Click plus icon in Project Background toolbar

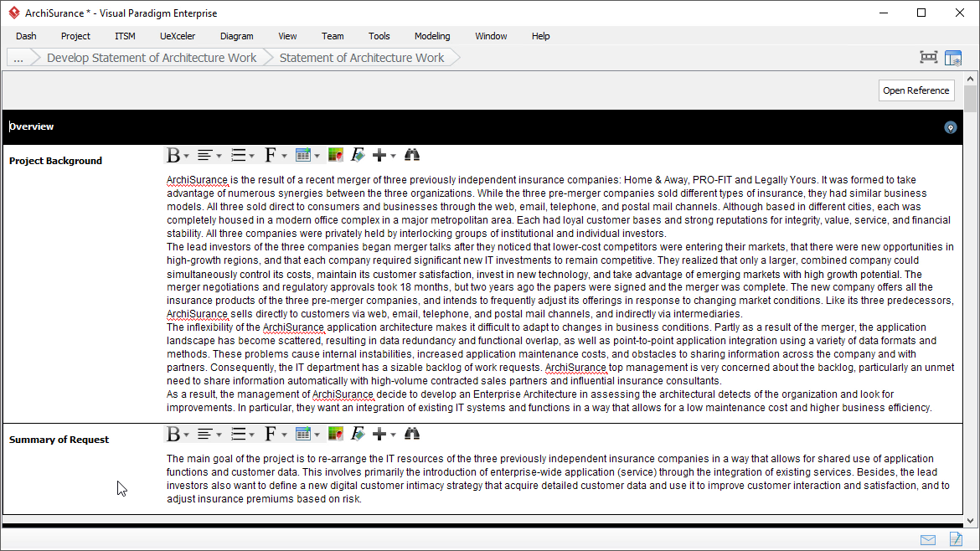379,155
